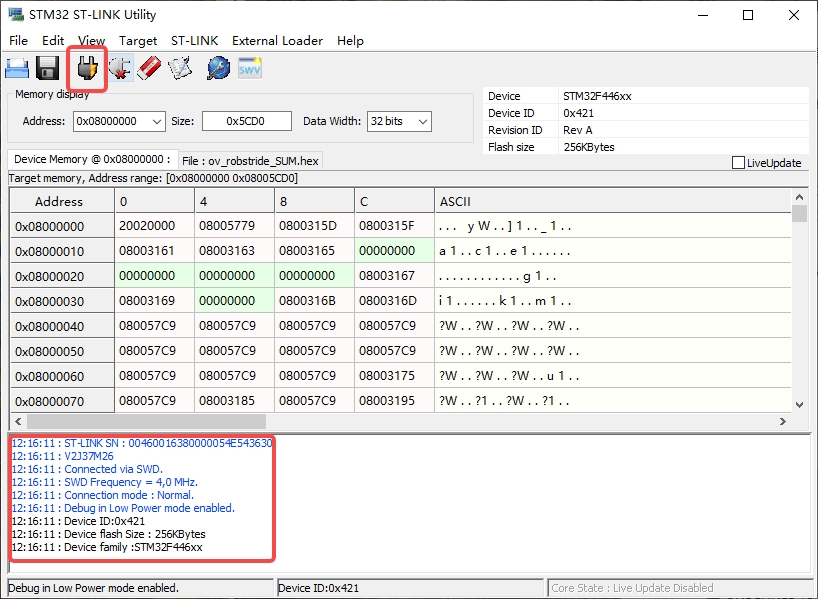Screen dimensions: 818x599
Task: Open the Target menu
Action: point(138,41)
